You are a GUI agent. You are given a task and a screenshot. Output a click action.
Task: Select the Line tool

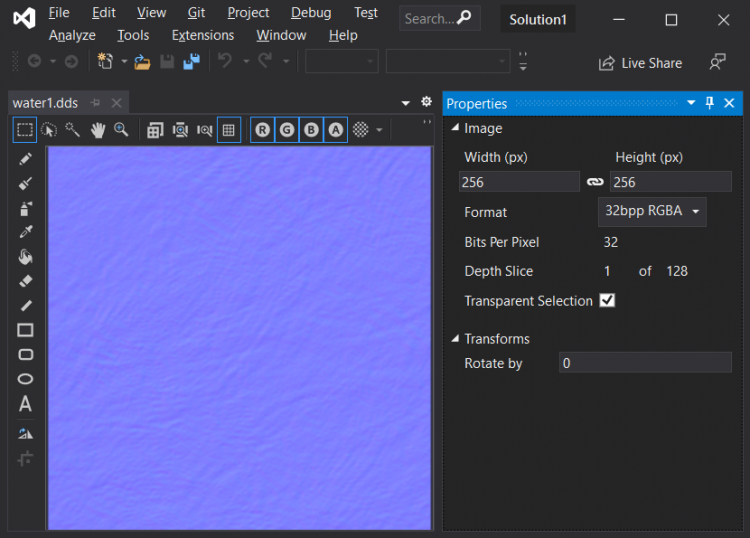tap(25, 306)
